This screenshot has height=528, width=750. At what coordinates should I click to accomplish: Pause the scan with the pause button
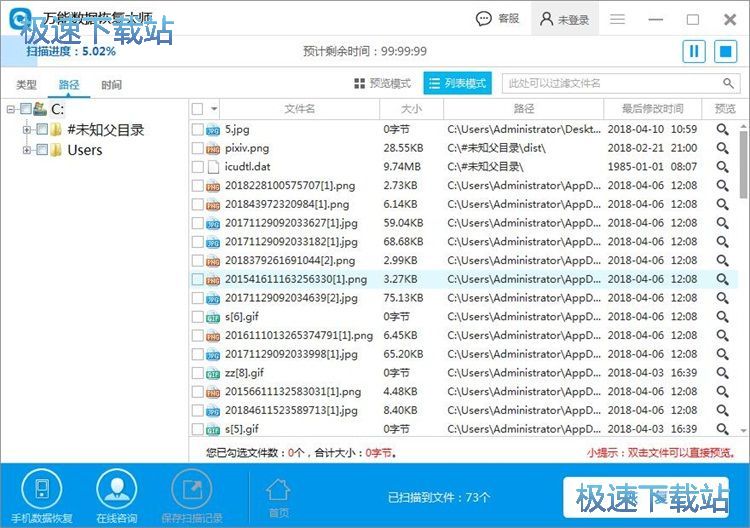point(694,51)
